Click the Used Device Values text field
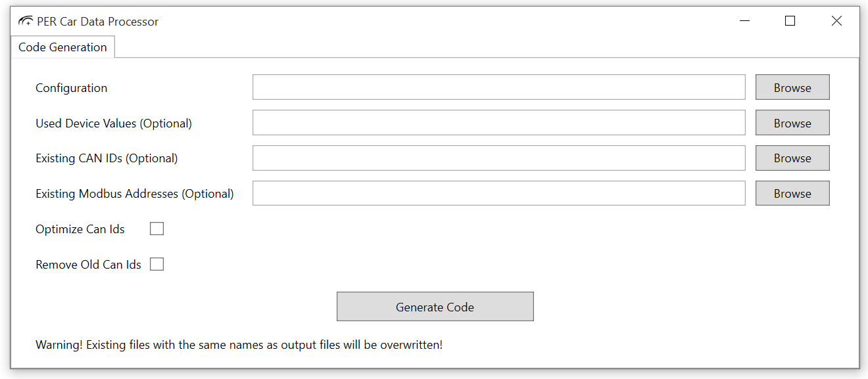The width and height of the screenshot is (868, 379). point(498,123)
